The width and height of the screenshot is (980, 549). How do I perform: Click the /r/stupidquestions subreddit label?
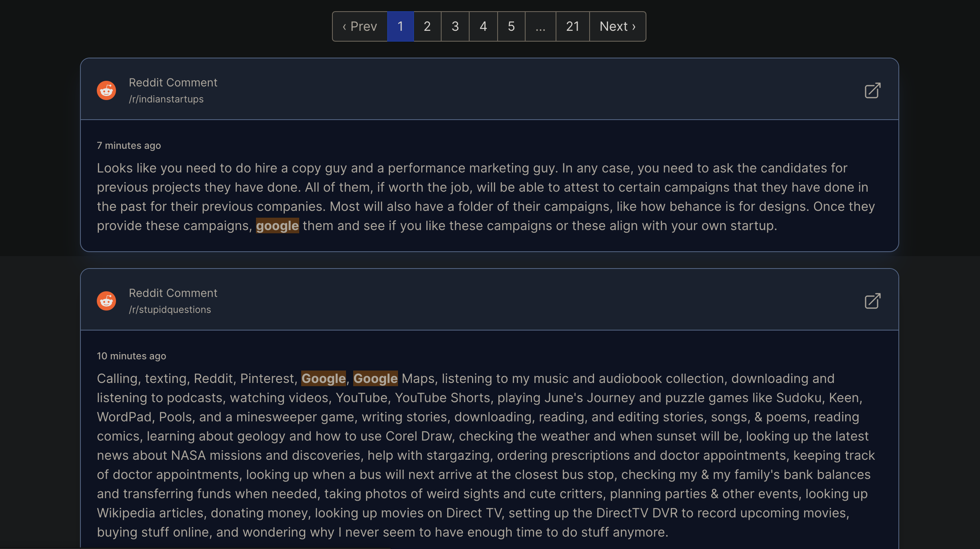(x=170, y=309)
